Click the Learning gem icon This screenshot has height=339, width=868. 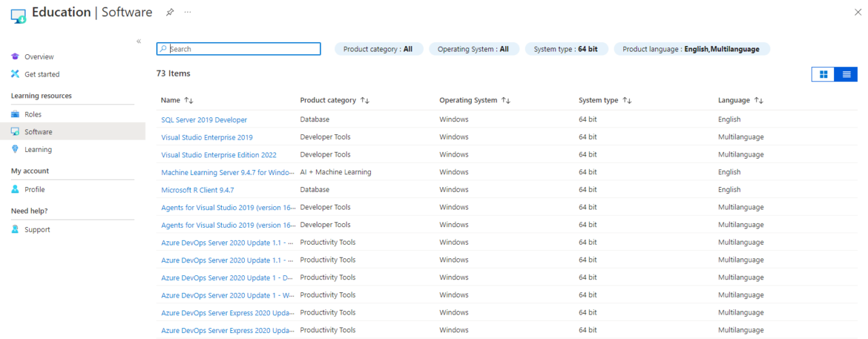coord(16,149)
